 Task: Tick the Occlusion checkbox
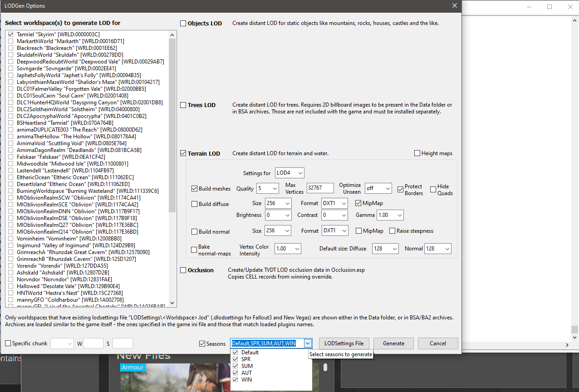point(183,270)
